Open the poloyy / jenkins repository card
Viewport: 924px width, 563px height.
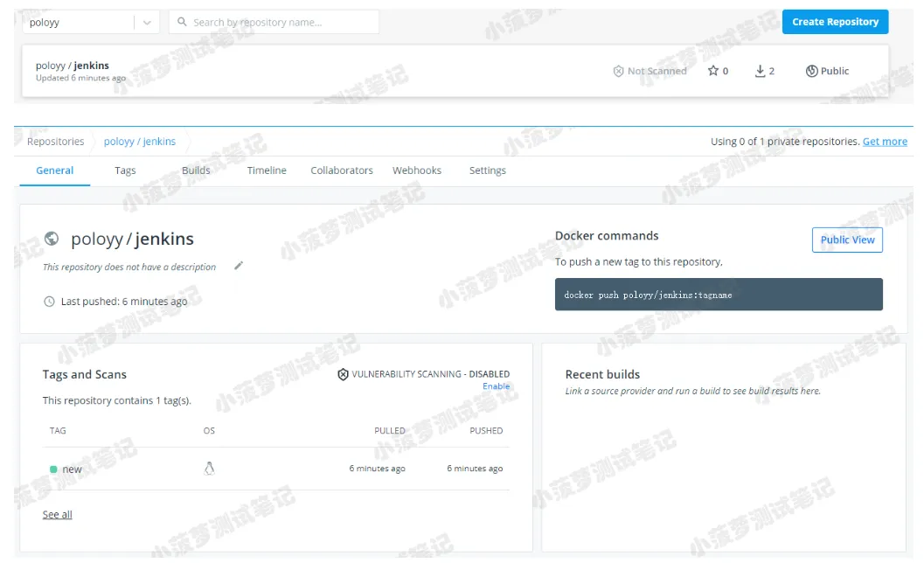455,72
